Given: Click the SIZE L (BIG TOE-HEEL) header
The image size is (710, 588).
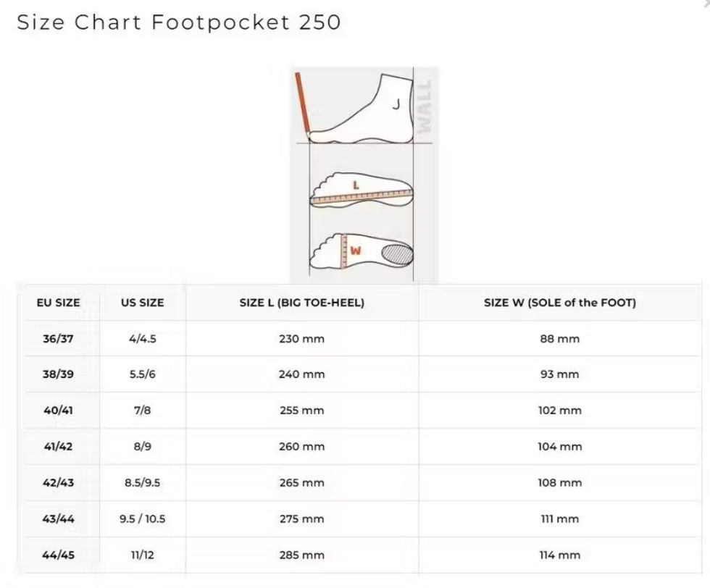Looking at the screenshot, I should pyautogui.click(x=302, y=303).
